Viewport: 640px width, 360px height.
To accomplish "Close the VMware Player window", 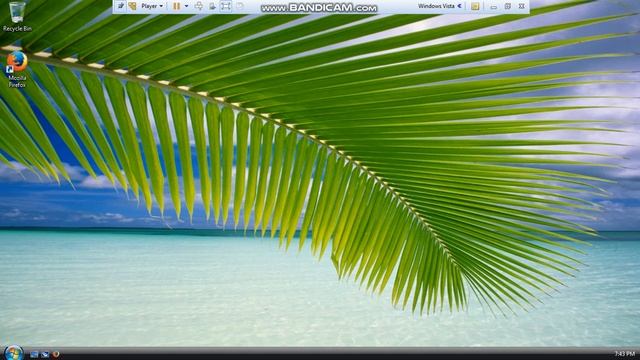I will (521, 7).
